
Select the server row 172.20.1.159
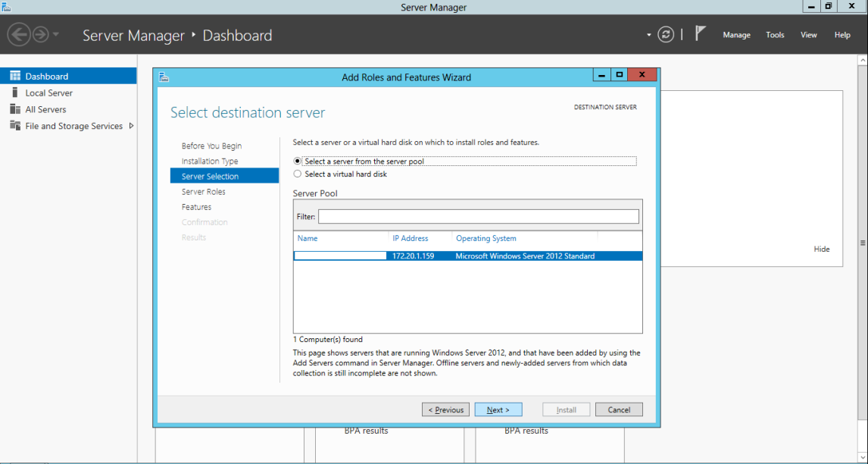pos(468,256)
